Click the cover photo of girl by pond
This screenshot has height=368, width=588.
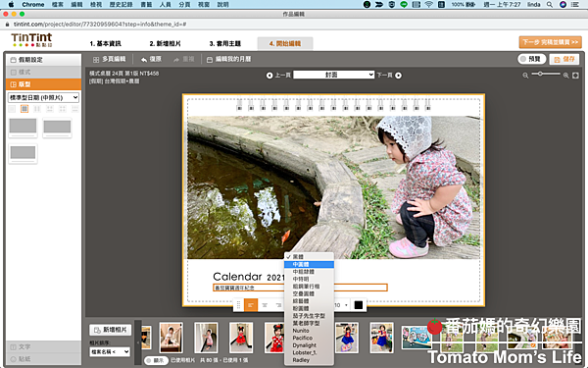(333, 187)
